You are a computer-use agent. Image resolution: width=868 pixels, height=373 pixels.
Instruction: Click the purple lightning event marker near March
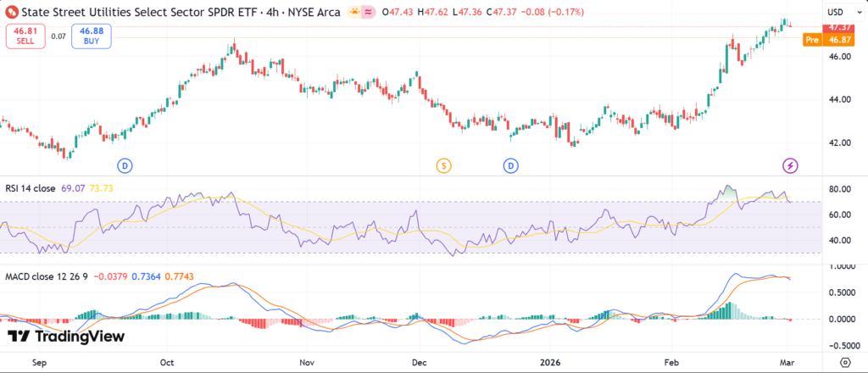(790, 165)
